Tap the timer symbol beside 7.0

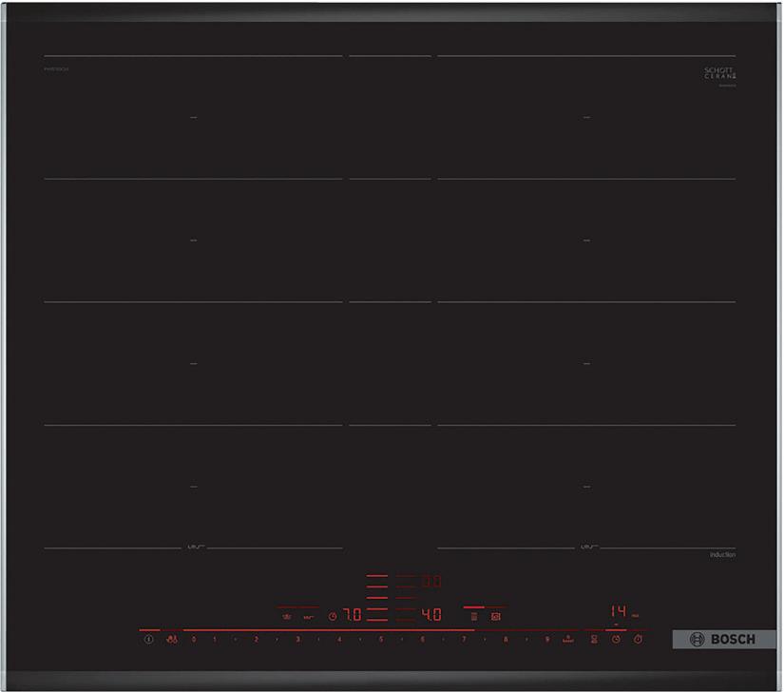pyautogui.click(x=333, y=617)
